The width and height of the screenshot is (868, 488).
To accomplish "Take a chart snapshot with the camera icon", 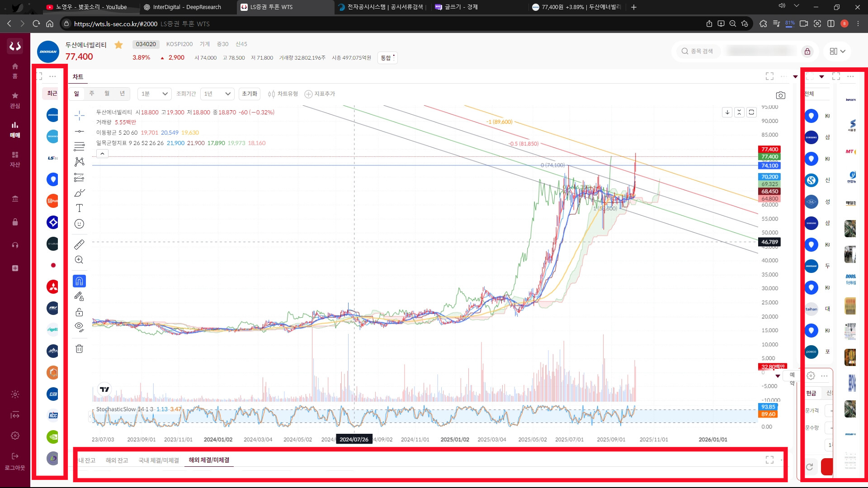I will [x=780, y=95].
